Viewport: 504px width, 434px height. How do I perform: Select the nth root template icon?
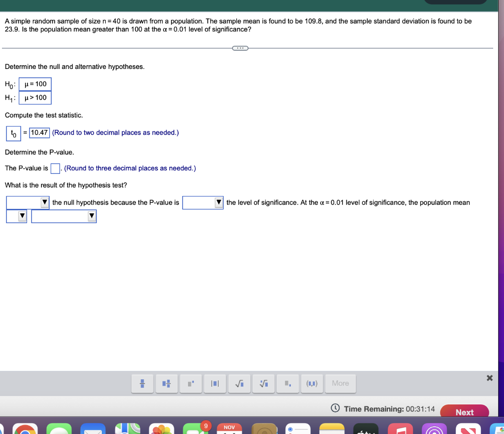[263, 384]
